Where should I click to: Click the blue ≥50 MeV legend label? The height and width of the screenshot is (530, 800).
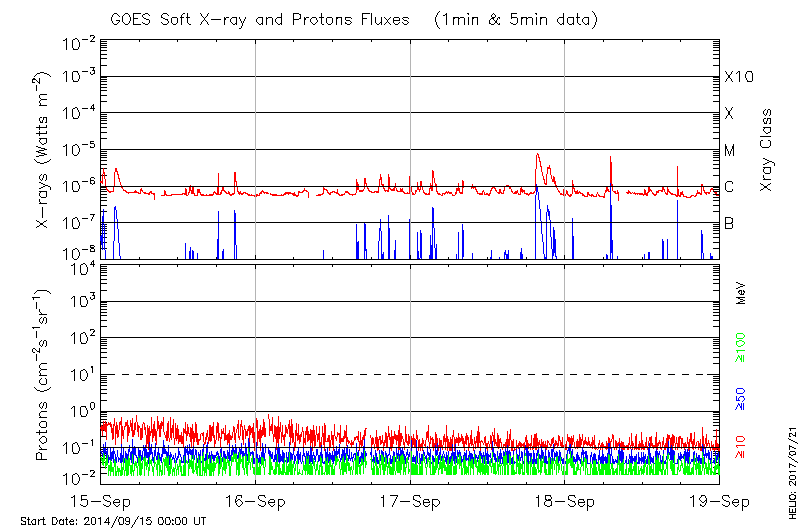[741, 397]
